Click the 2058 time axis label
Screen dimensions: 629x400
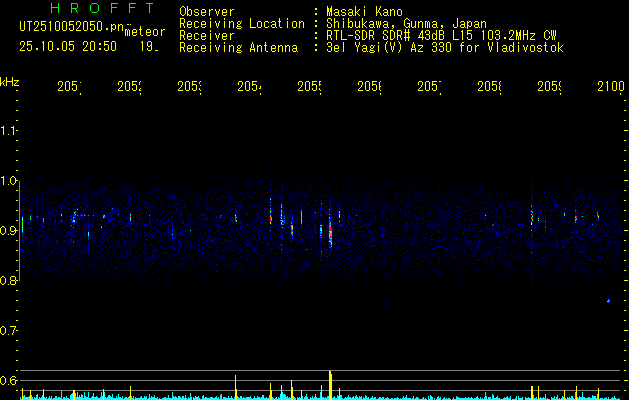click(x=490, y=86)
